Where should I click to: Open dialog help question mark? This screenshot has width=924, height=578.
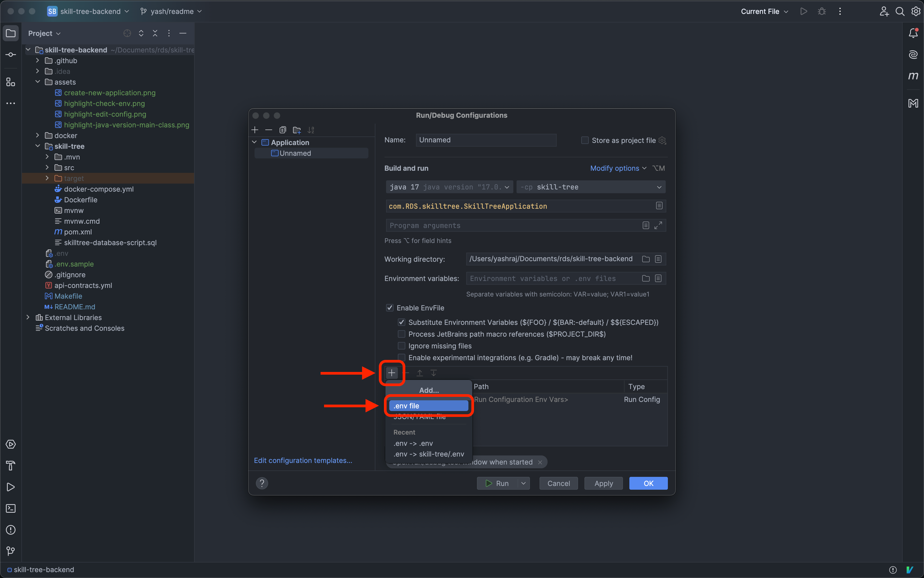[262, 484]
